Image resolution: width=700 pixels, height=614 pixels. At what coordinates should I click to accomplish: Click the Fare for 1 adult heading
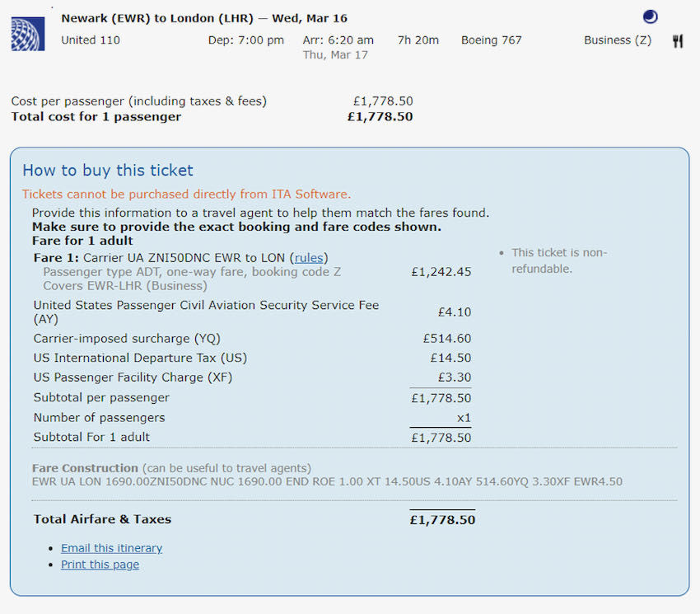coord(82,241)
